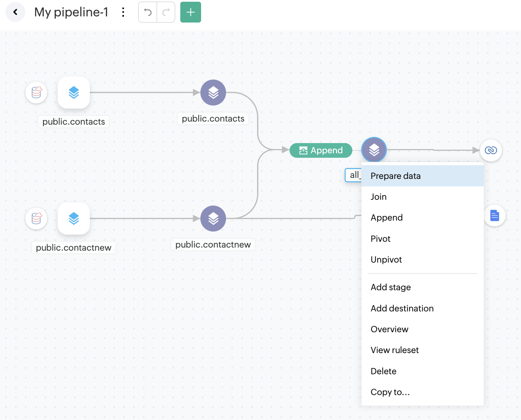The width and height of the screenshot is (521, 420).
Task: Click the green plus add button
Action: click(191, 12)
